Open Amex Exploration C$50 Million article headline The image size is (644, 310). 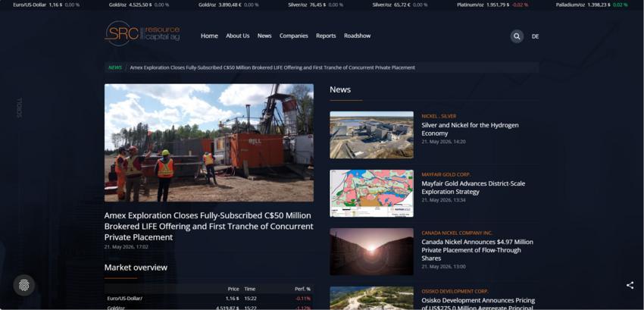(208, 226)
